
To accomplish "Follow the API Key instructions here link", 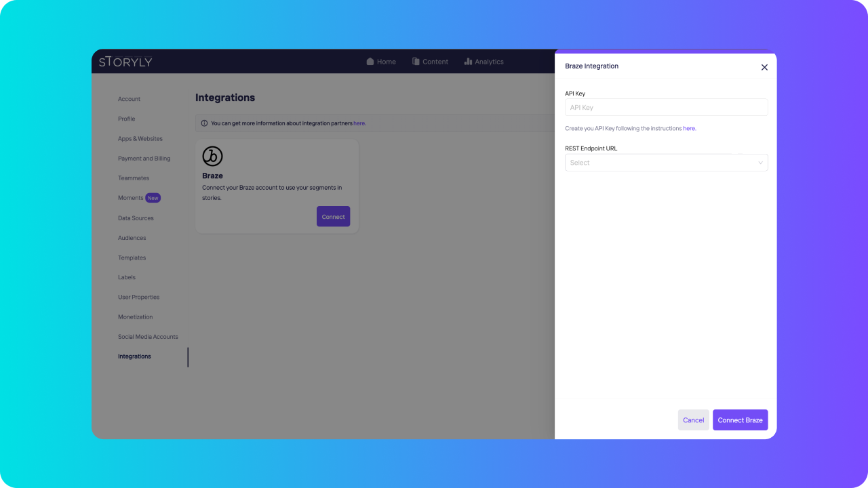I will coord(689,128).
